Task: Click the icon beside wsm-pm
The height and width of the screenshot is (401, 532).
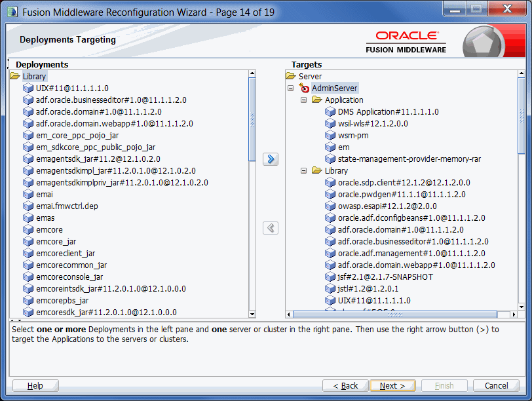Action: coord(330,136)
